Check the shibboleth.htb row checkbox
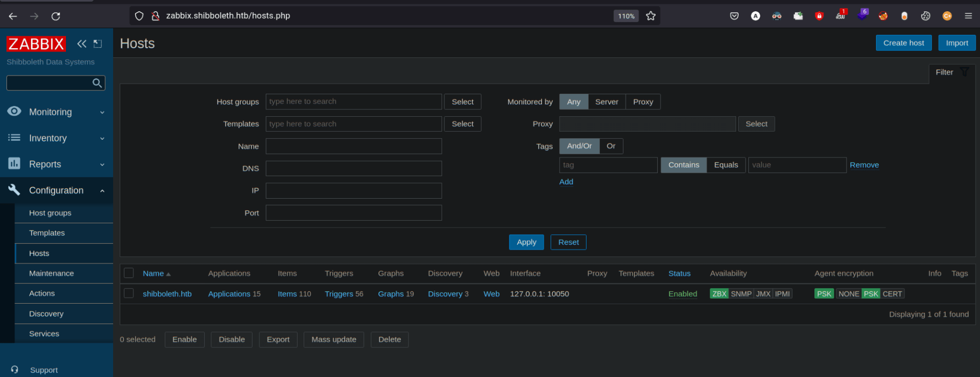 (x=129, y=293)
